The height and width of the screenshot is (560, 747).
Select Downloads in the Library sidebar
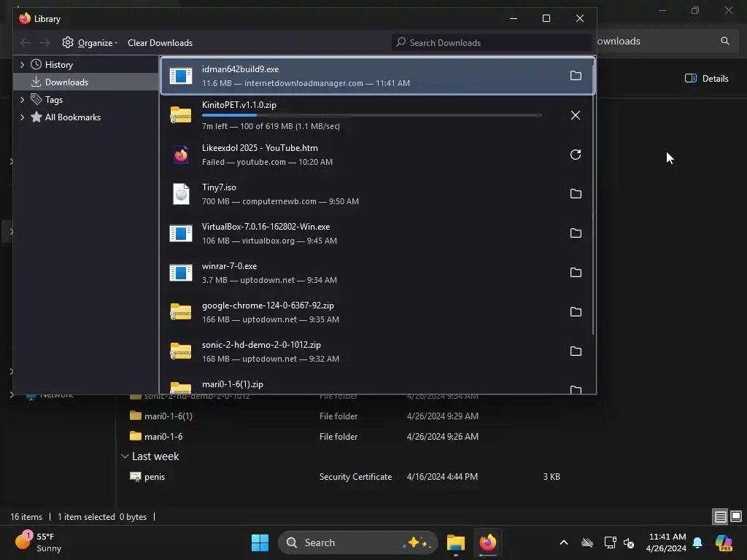[66, 82]
